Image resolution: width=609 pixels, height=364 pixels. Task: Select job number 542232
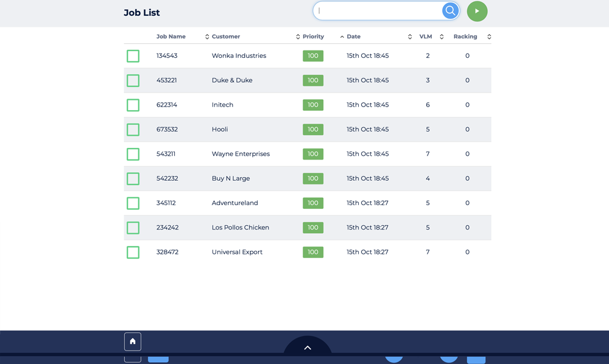[x=167, y=178]
